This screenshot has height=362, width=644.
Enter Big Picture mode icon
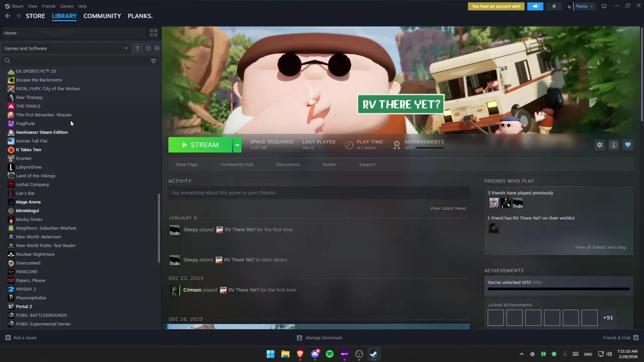click(604, 6)
